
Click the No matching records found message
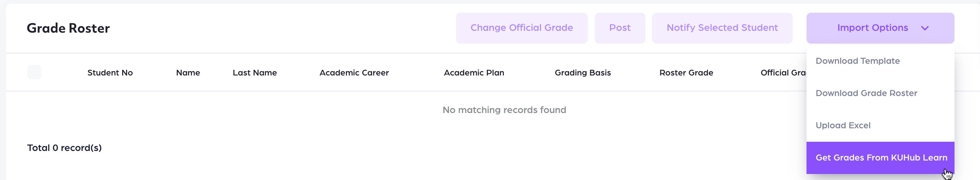point(504,110)
